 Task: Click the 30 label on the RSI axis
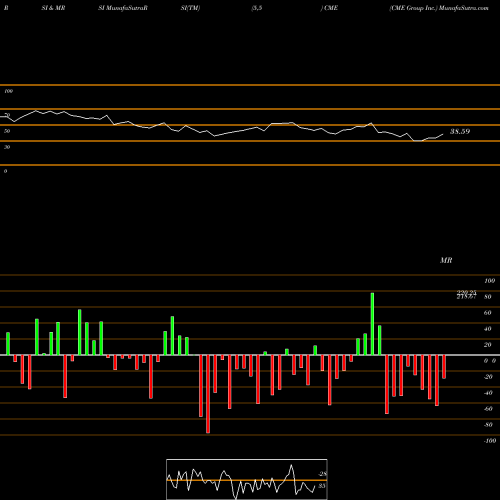(x=7, y=147)
